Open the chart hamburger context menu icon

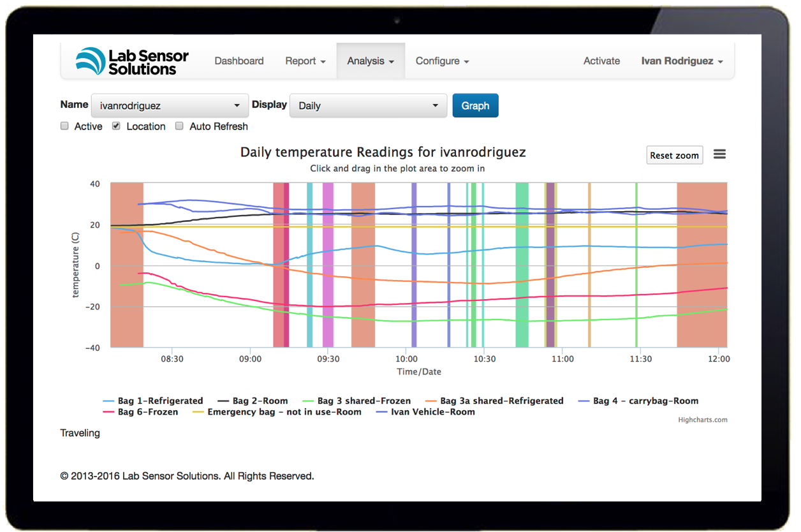[x=719, y=154]
